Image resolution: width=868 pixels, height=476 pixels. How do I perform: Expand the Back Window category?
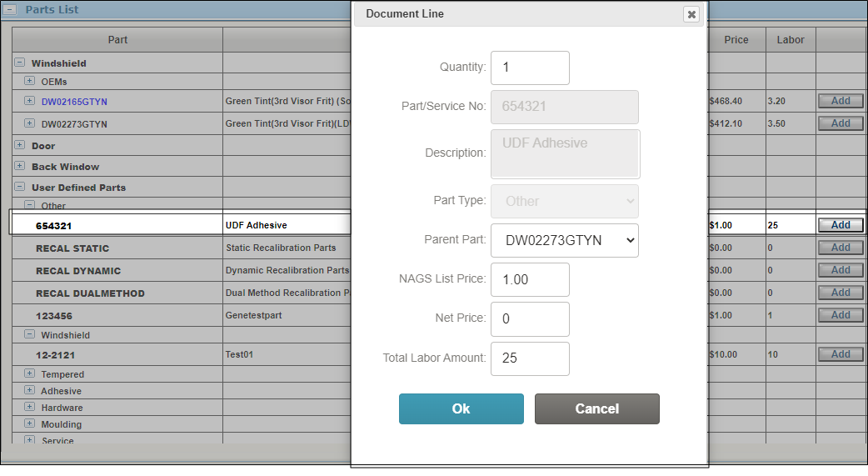pos(19,166)
